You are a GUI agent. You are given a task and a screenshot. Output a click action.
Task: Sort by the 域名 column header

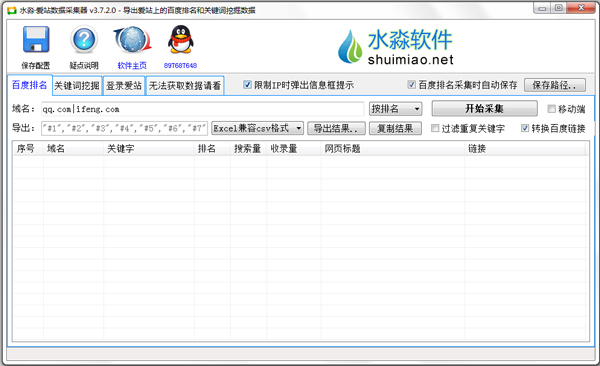pos(73,149)
